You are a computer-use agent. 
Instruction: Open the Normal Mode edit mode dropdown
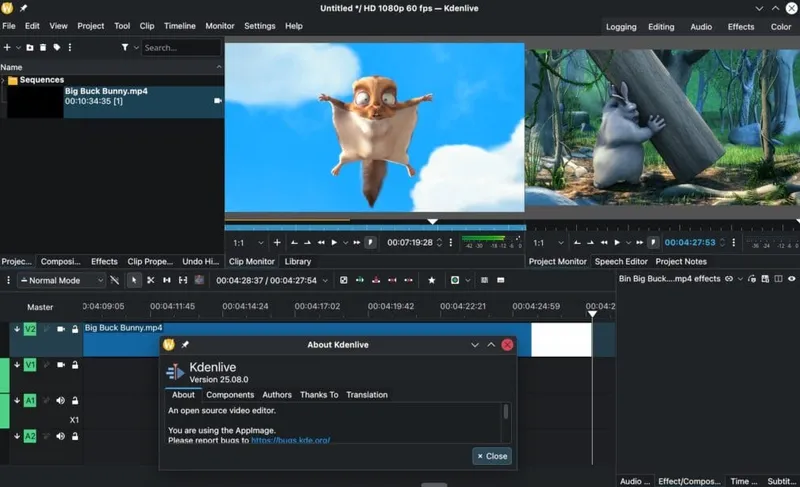62,280
